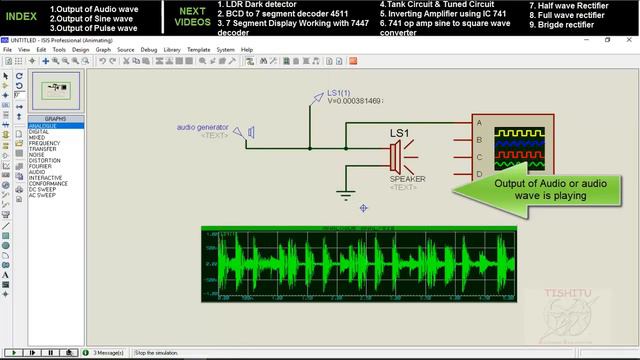
Task: Click the schematic overview thumbnail
Action: tap(56, 91)
